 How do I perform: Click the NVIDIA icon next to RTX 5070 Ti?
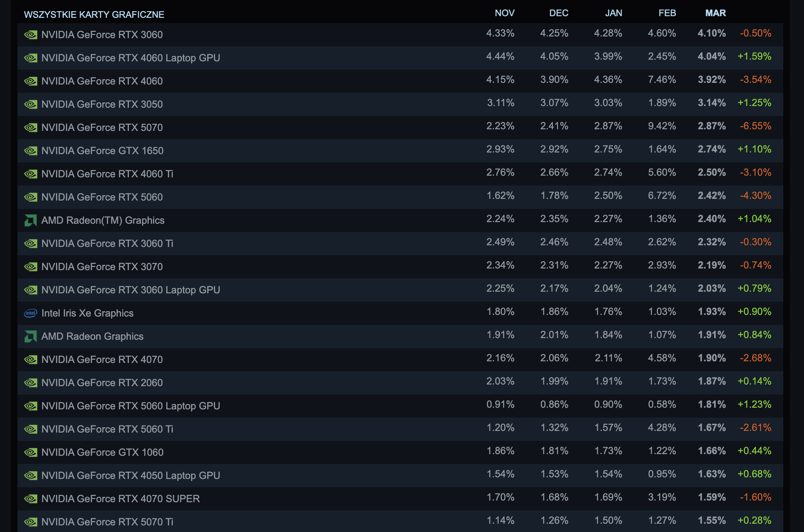30,522
